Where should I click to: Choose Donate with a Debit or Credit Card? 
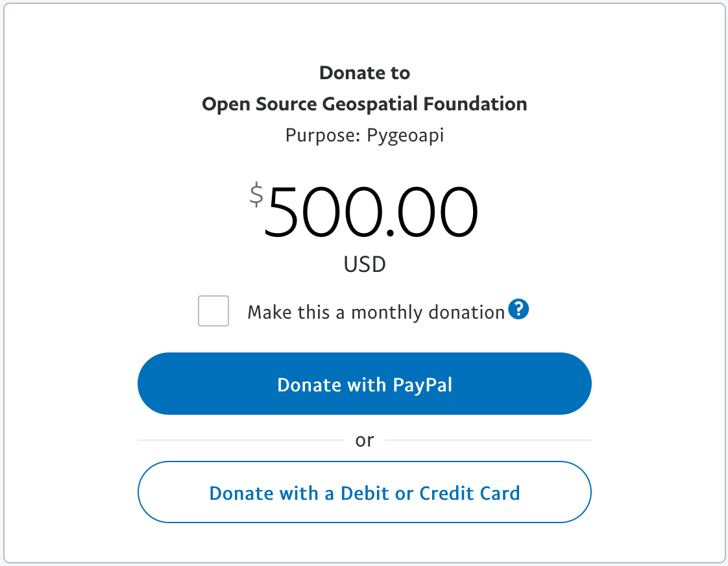365,492
